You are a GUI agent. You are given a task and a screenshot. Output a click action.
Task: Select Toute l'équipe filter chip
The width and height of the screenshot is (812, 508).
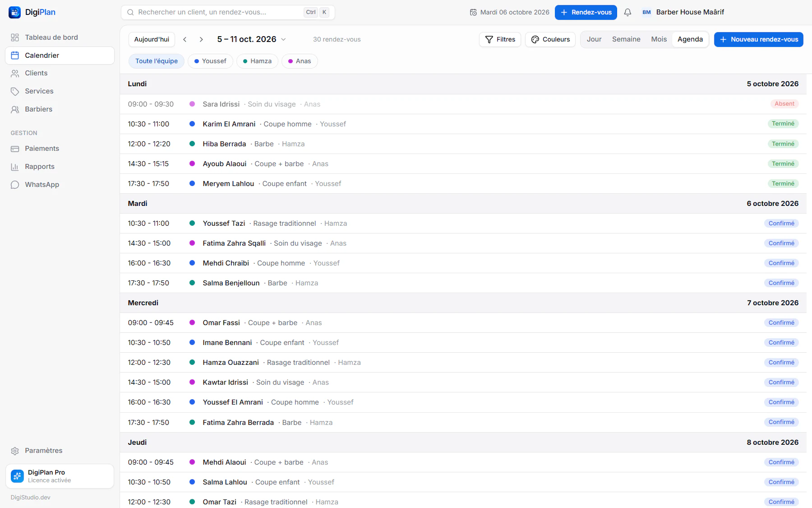point(157,61)
